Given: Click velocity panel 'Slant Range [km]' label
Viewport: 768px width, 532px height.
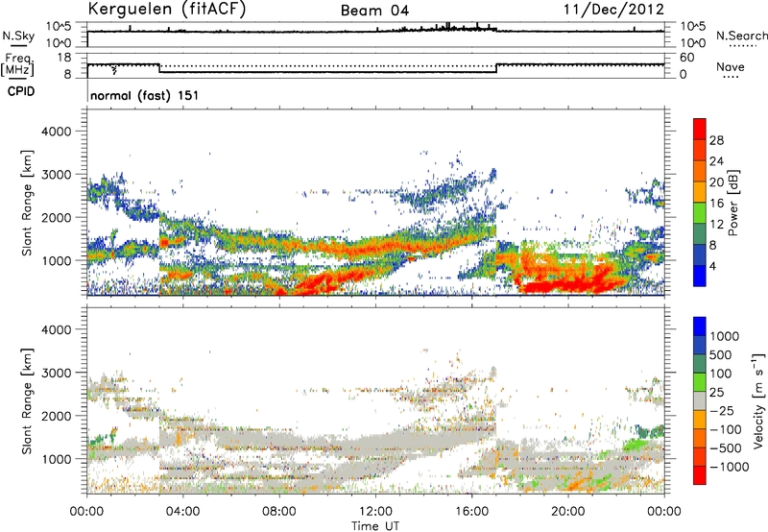Looking at the screenshot, I should pyautogui.click(x=27, y=400).
